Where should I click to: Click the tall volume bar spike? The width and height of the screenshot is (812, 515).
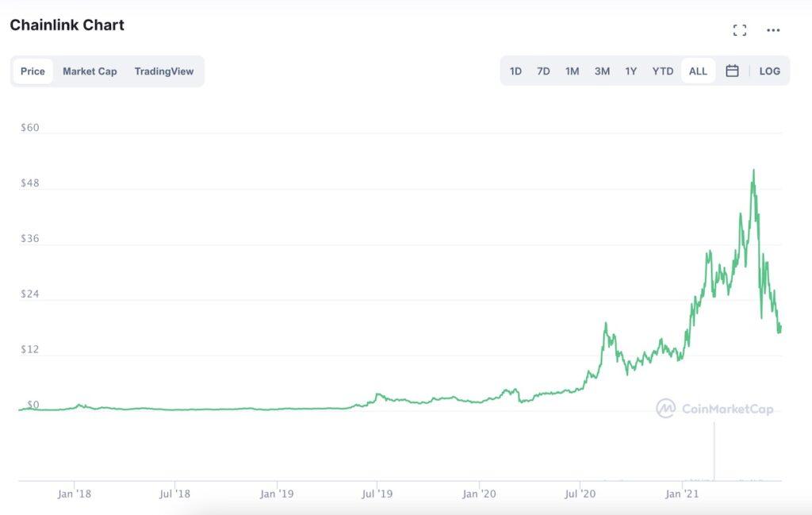coord(714,452)
